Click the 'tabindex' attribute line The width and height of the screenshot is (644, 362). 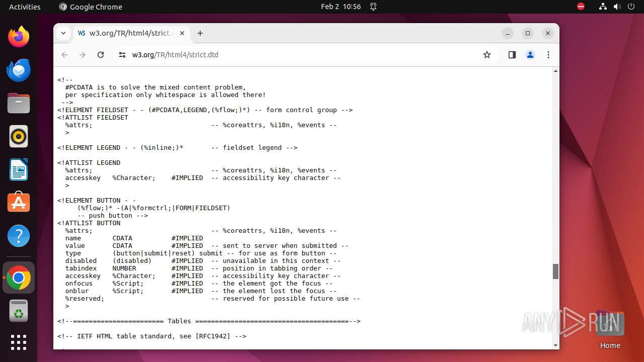pyautogui.click(x=199, y=268)
